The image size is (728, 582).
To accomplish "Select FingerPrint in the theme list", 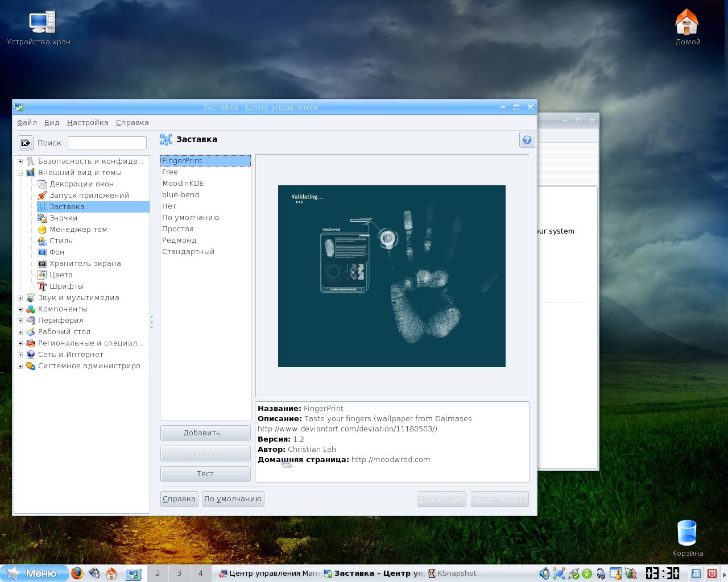I will (205, 161).
